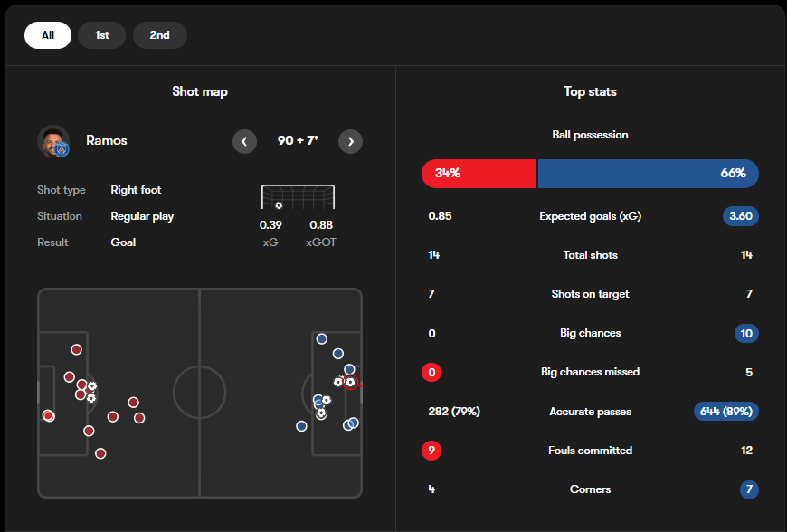Click the red 34% possession bar segment

[x=479, y=173]
